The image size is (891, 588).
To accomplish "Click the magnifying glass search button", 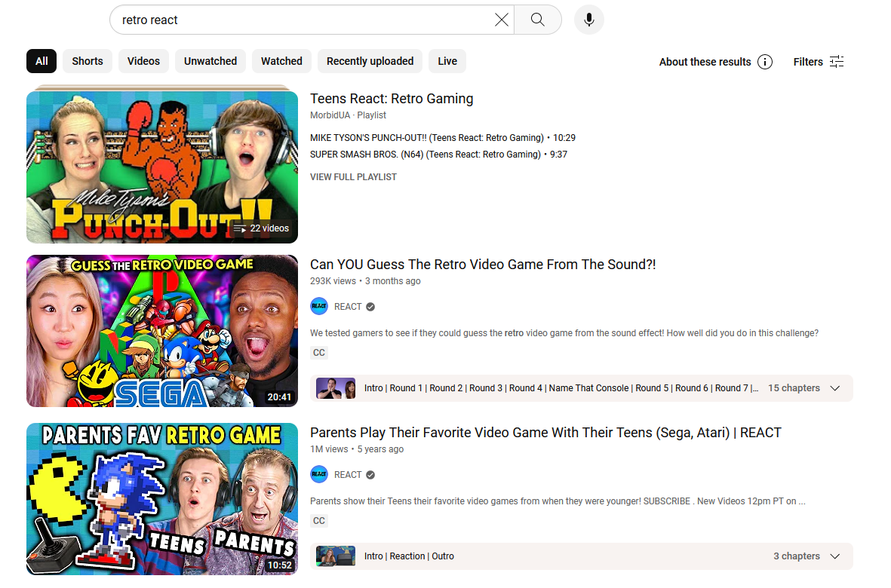I will pyautogui.click(x=538, y=20).
